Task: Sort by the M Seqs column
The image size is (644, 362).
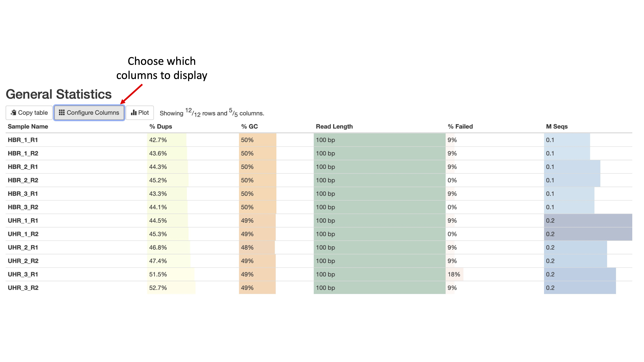Action: pyautogui.click(x=557, y=127)
